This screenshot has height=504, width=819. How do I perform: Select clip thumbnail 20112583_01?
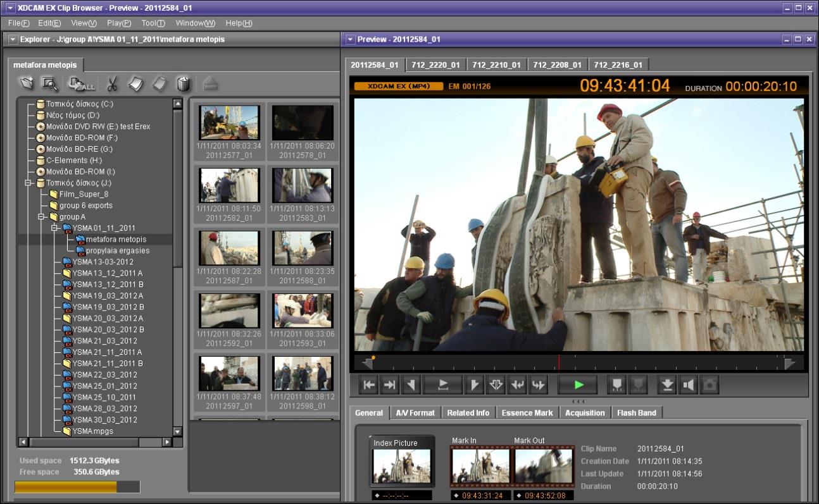(303, 185)
